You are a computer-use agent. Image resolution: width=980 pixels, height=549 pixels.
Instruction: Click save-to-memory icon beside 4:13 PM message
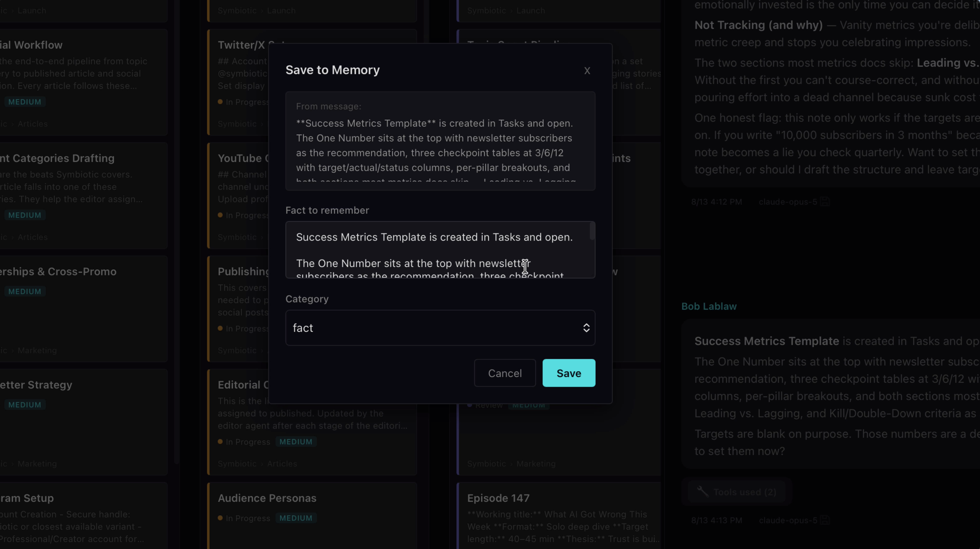(x=824, y=520)
